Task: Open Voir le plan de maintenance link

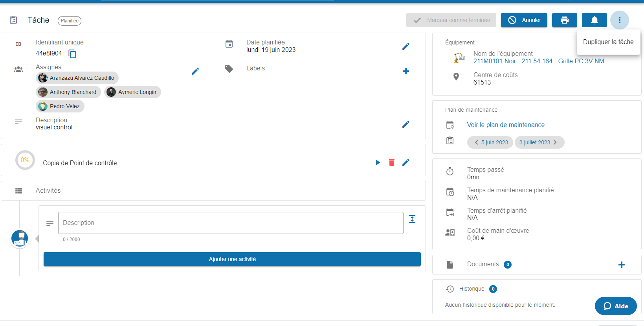Action: coord(506,125)
